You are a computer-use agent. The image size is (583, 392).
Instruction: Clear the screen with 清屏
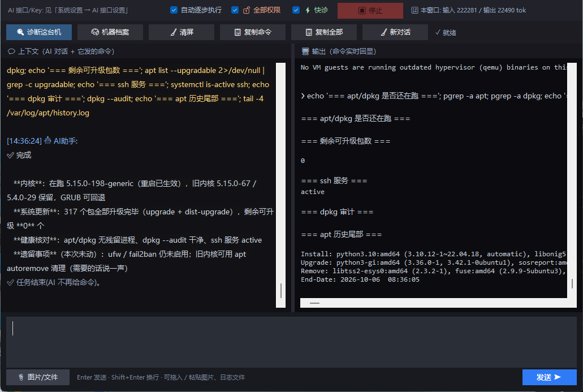click(182, 32)
